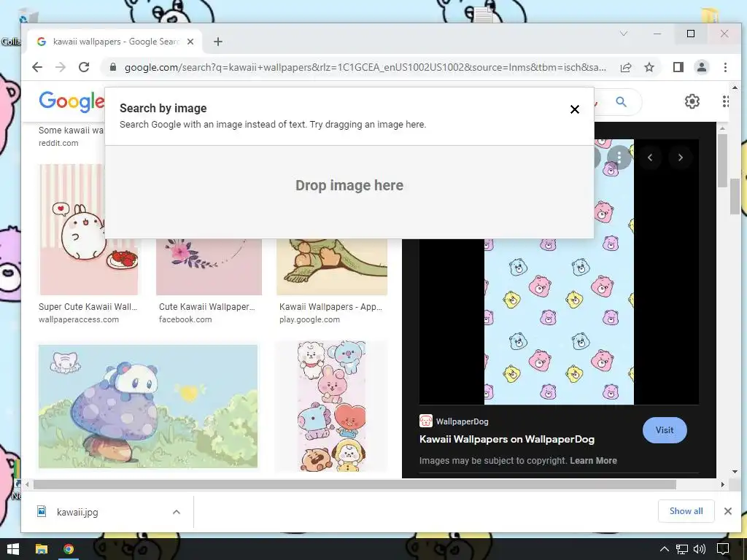
Task: Open a new tab with plus icon
Action: point(217,42)
